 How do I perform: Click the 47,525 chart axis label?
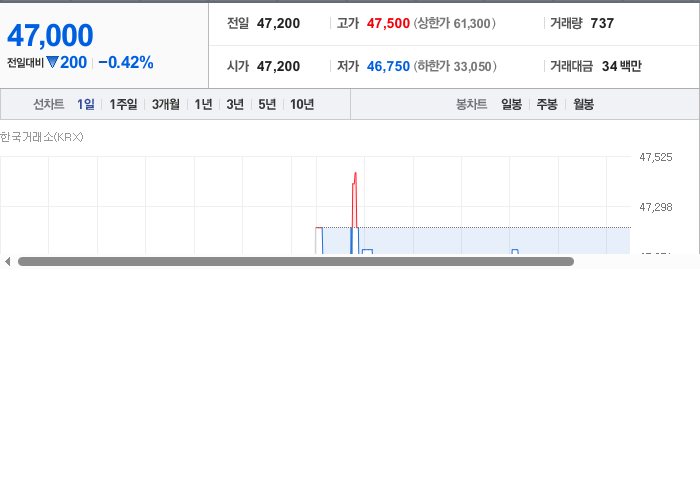656,157
